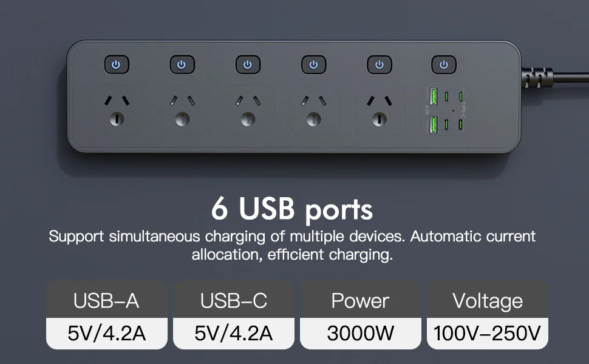
Task: Click the lower green USB-A port
Action: tap(433, 125)
